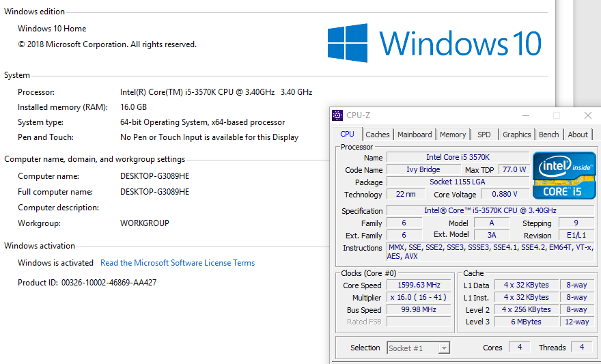The width and height of the screenshot is (601, 364).
Task: Click the Max TDP value 77.0 W
Action: click(514, 169)
